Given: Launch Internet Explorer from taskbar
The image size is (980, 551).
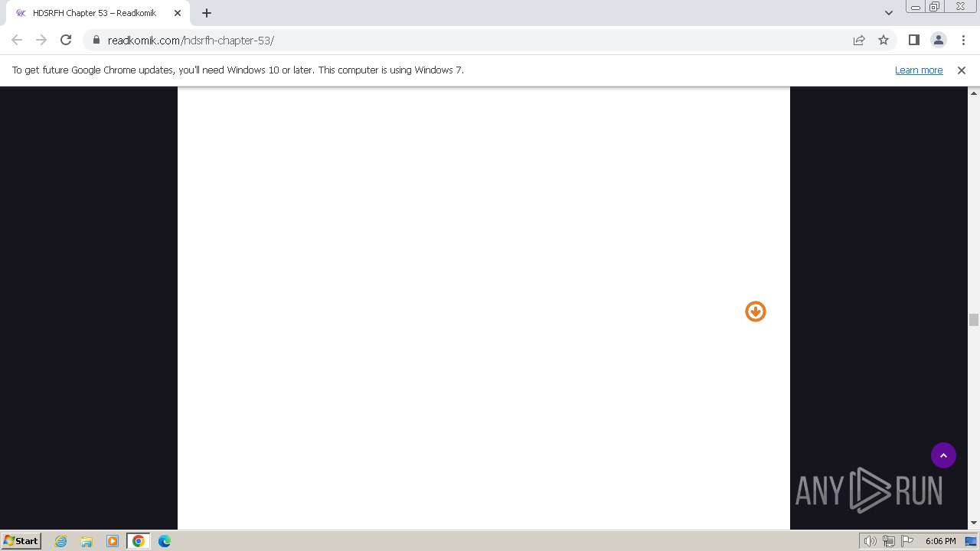Looking at the screenshot, I should click(60, 541).
